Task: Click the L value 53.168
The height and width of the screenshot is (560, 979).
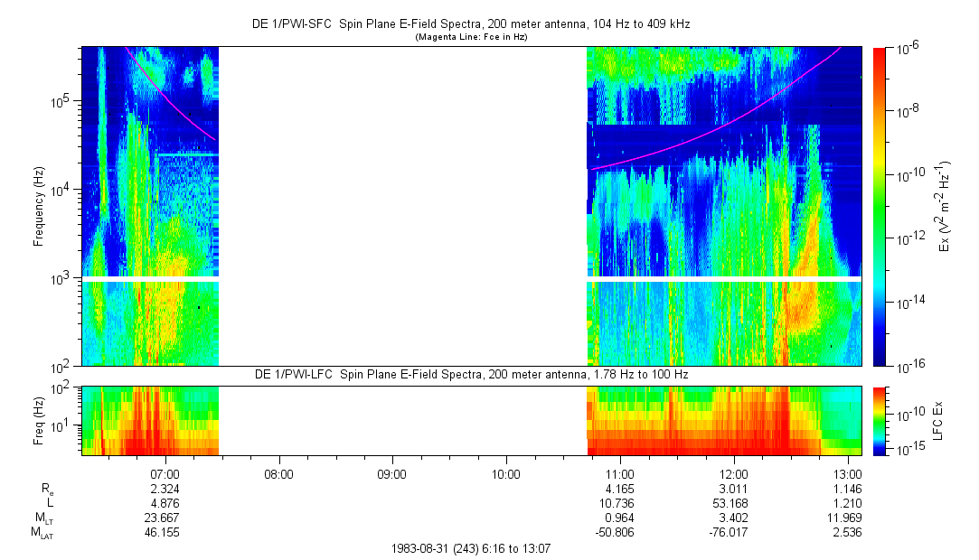Action: pyautogui.click(x=733, y=502)
